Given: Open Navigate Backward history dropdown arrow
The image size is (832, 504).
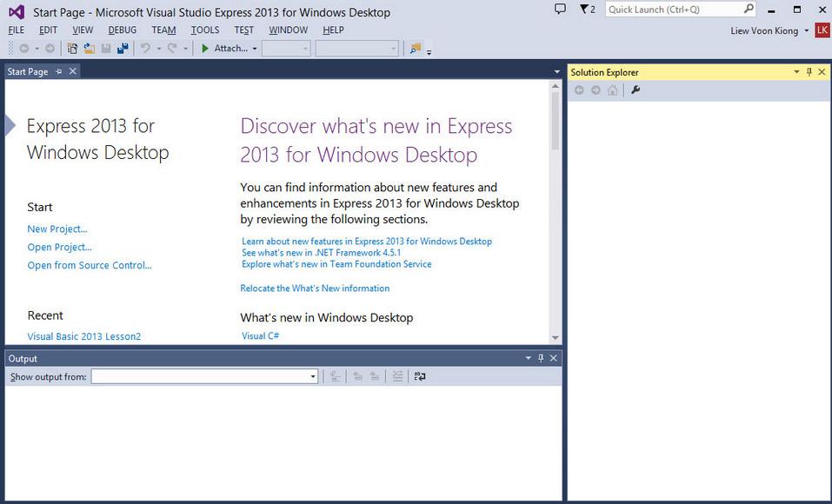Looking at the screenshot, I should (x=37, y=49).
